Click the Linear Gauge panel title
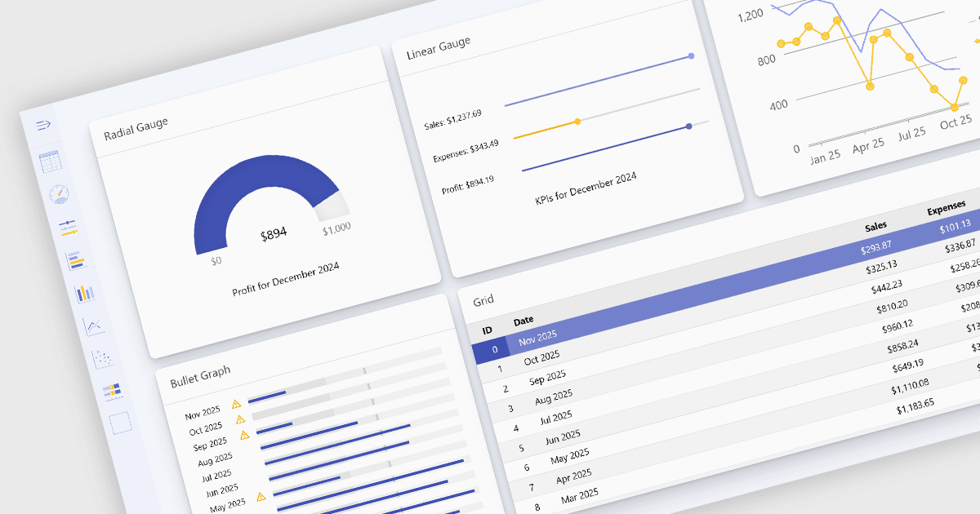The image size is (980, 514). coord(439,47)
